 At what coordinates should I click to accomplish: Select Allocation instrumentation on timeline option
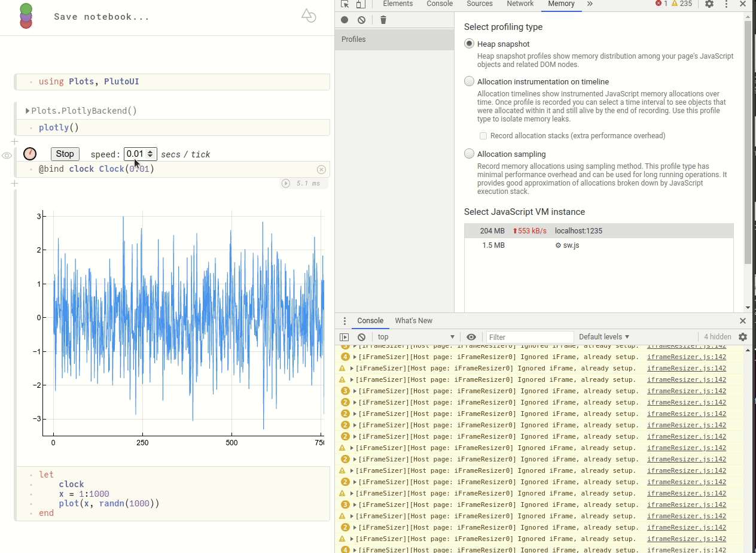pyautogui.click(x=470, y=81)
